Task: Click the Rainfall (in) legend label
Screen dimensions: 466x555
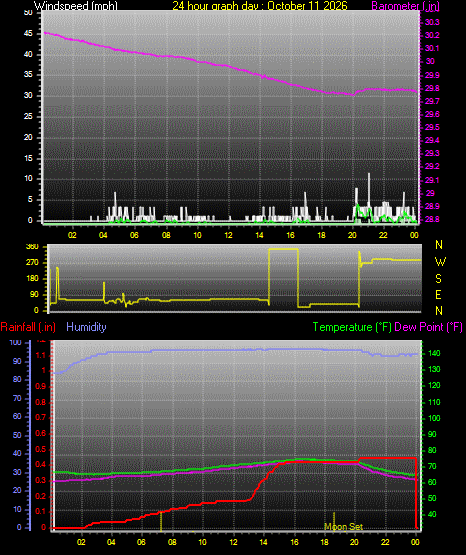Action: [28, 327]
